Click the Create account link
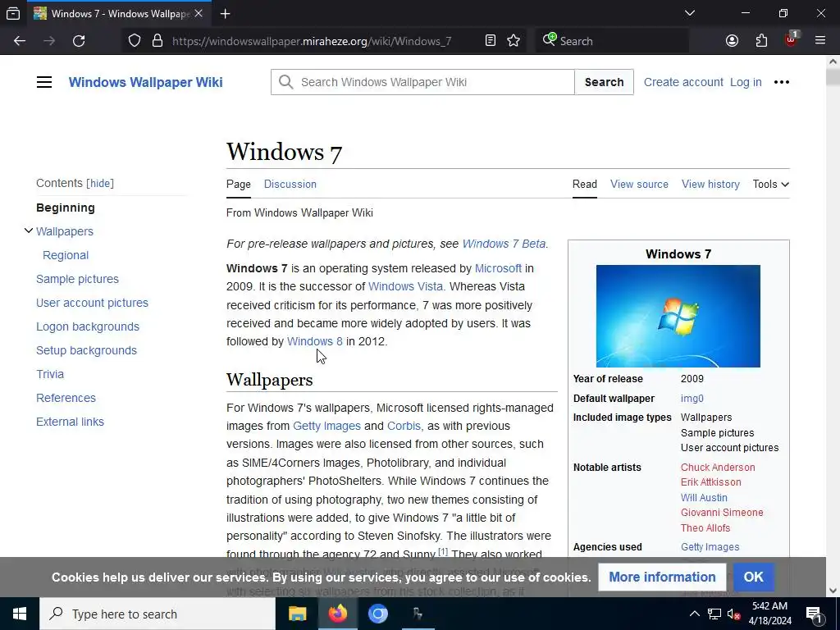Image resolution: width=840 pixels, height=630 pixels. [683, 82]
